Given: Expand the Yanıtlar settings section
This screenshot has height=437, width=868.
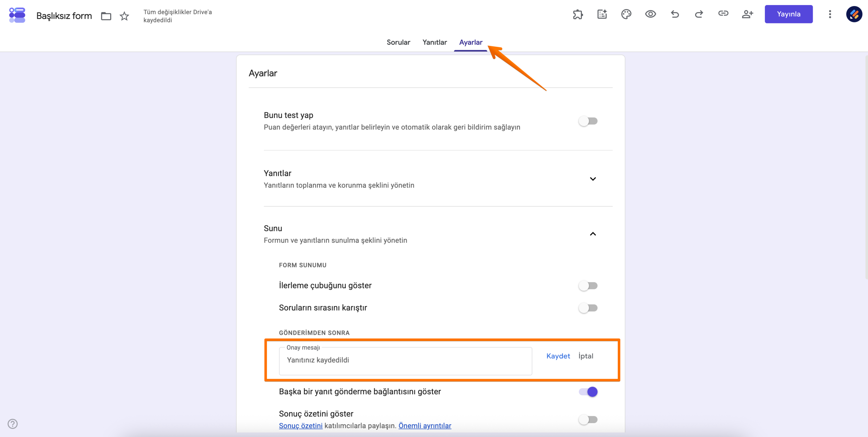Looking at the screenshot, I should coord(593,179).
